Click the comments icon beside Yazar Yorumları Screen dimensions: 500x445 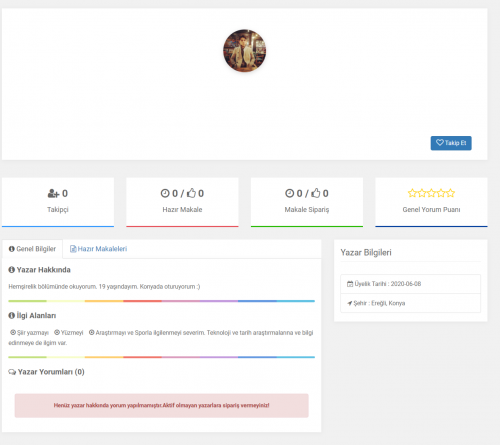point(12,372)
